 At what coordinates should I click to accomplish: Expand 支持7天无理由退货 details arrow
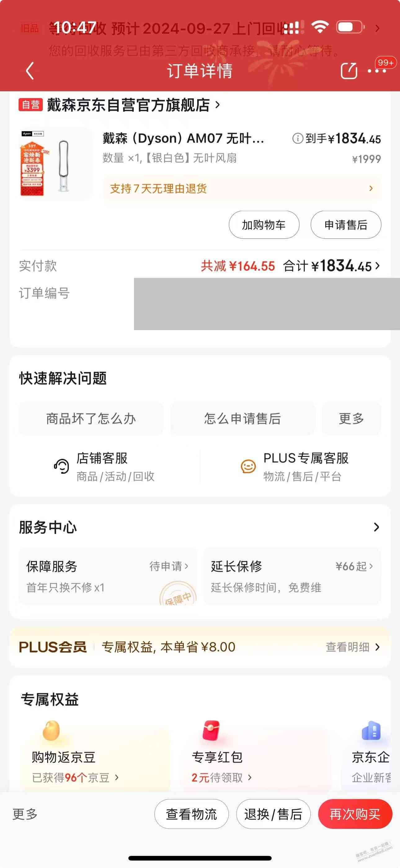tap(371, 188)
